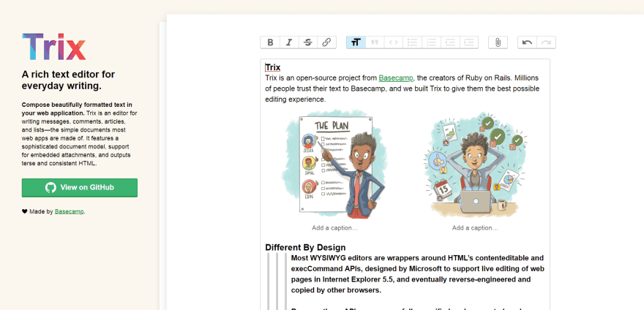Decrease the indent level
Screen dimensions: 644x310
pos(450,42)
